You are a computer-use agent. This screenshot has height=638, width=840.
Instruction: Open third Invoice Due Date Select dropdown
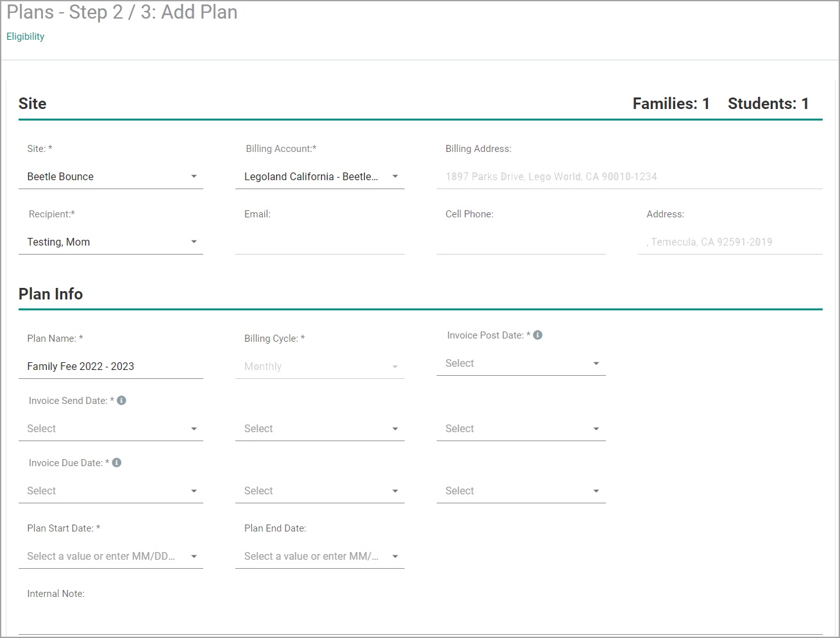[x=521, y=491]
